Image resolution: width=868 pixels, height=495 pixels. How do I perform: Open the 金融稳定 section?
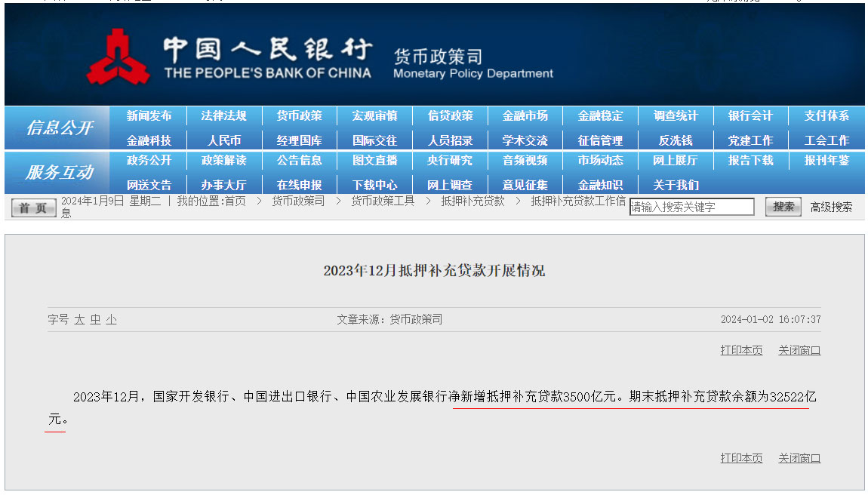(x=601, y=115)
